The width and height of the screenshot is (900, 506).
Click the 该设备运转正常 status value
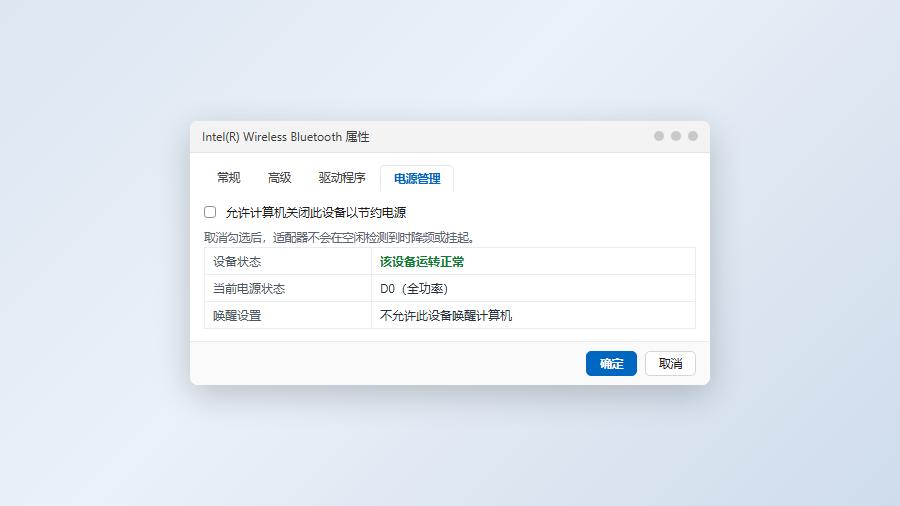[422, 262]
